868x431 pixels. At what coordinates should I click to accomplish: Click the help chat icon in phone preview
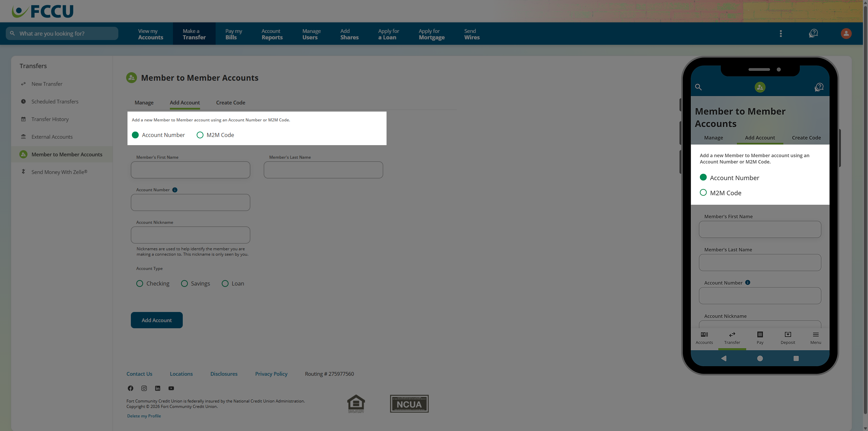coord(819,87)
